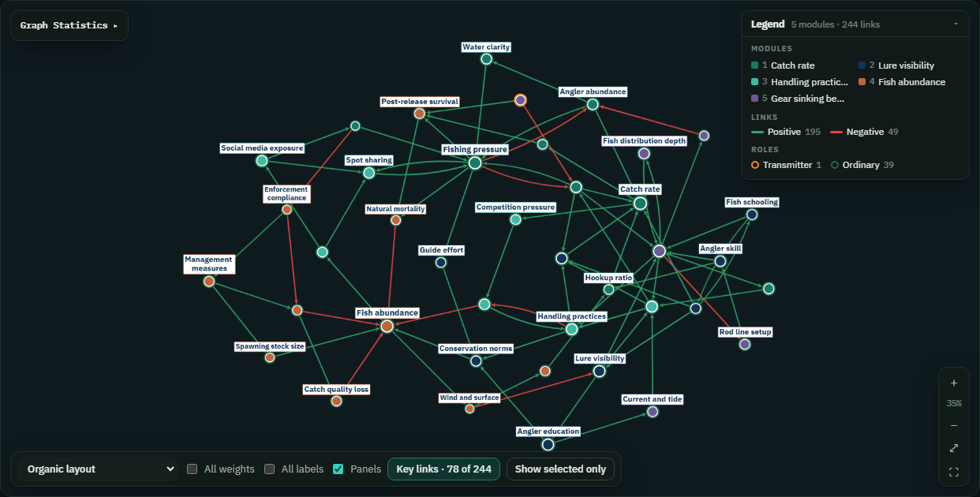Select the Lure visibility node in graph

pos(600,371)
